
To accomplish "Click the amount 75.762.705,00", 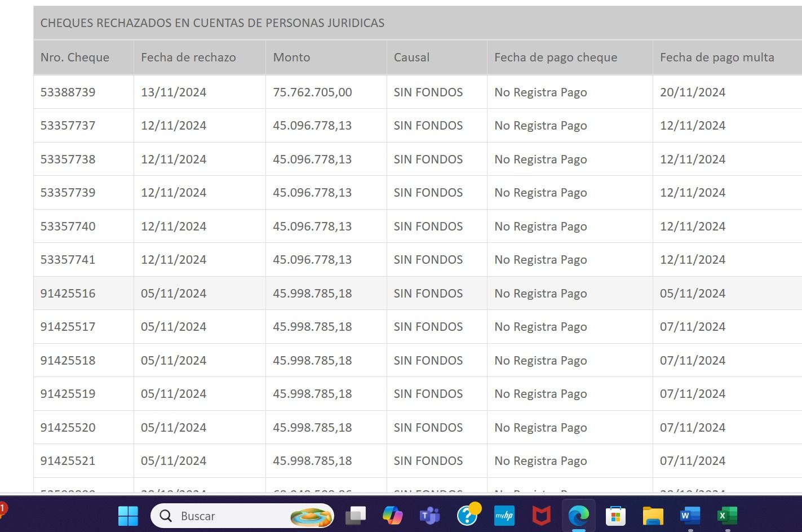I will click(312, 92).
